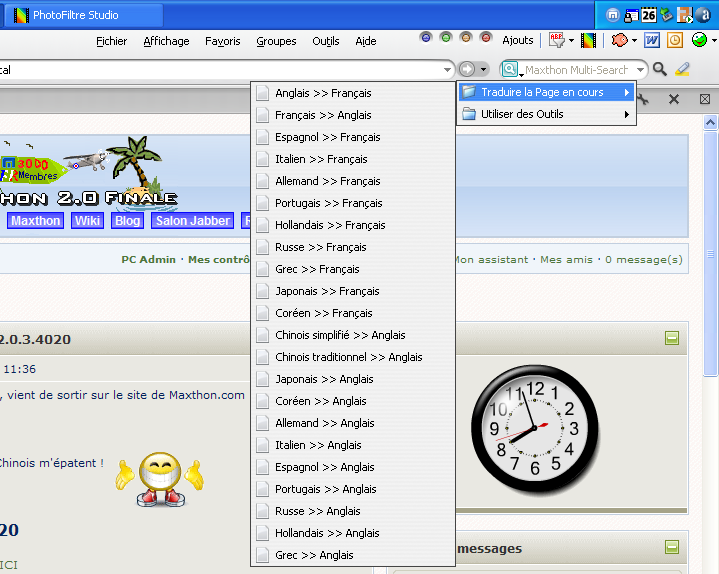The image size is (719, 574).
Task: Click the ABP ad filter icon
Action: (x=557, y=40)
